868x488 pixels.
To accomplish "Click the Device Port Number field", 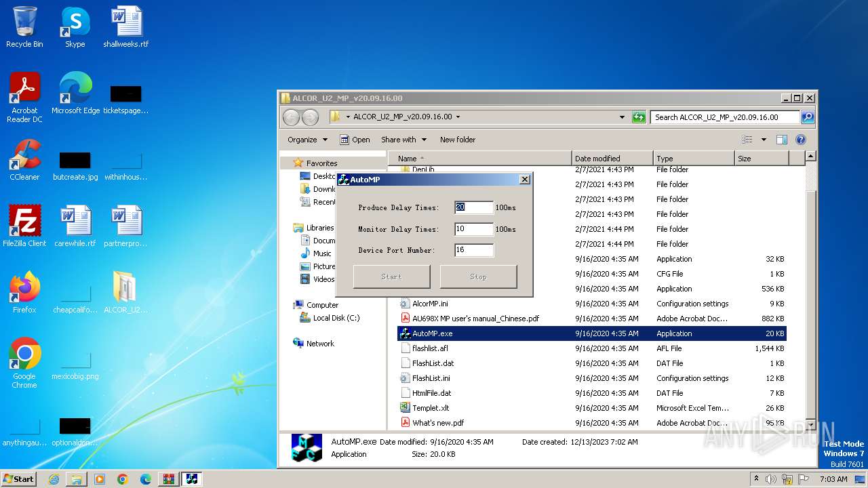I will pos(473,250).
